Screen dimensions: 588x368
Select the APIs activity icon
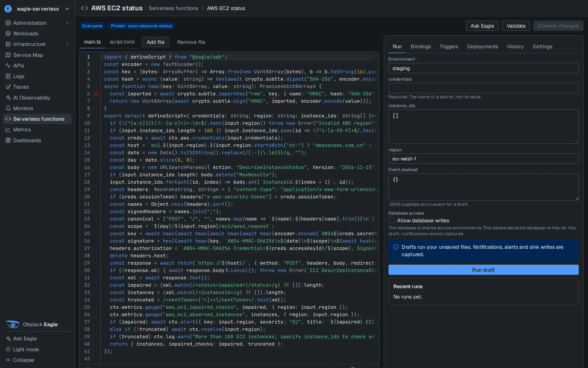click(8, 66)
